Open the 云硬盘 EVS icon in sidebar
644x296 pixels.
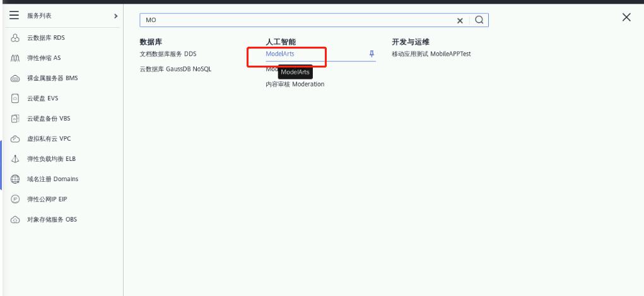pos(15,98)
